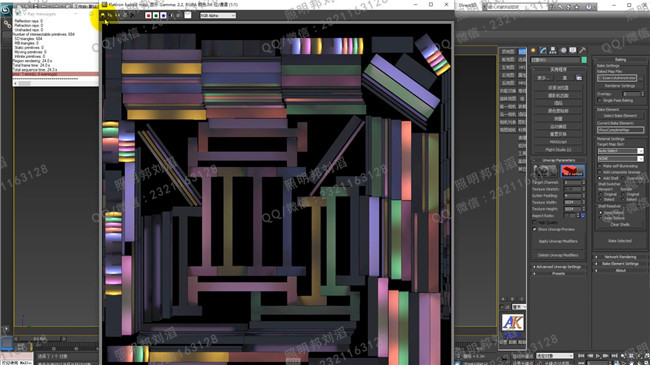Open the Auto Select target map dropdown
Viewport: 650px width, 365px height.
pyautogui.click(x=620, y=151)
